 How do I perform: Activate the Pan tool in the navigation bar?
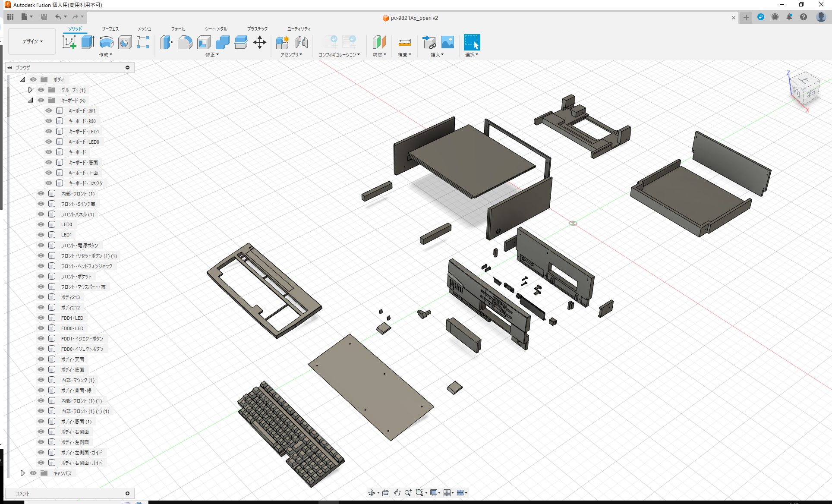coord(397,492)
